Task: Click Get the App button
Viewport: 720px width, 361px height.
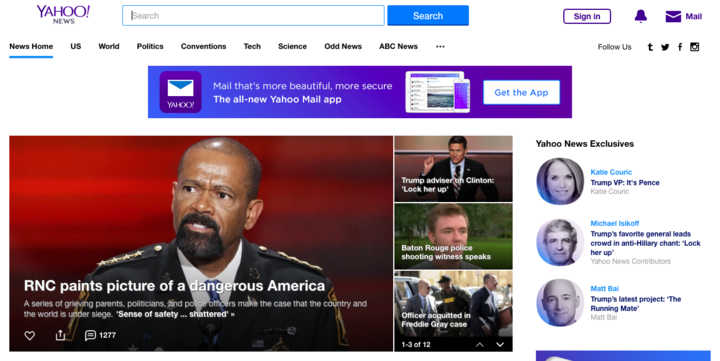Action: [521, 92]
